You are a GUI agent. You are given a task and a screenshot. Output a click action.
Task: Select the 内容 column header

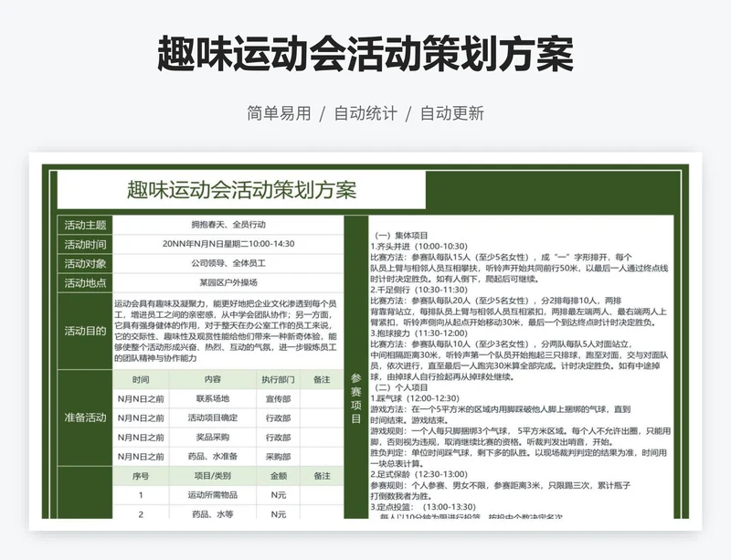coord(213,379)
